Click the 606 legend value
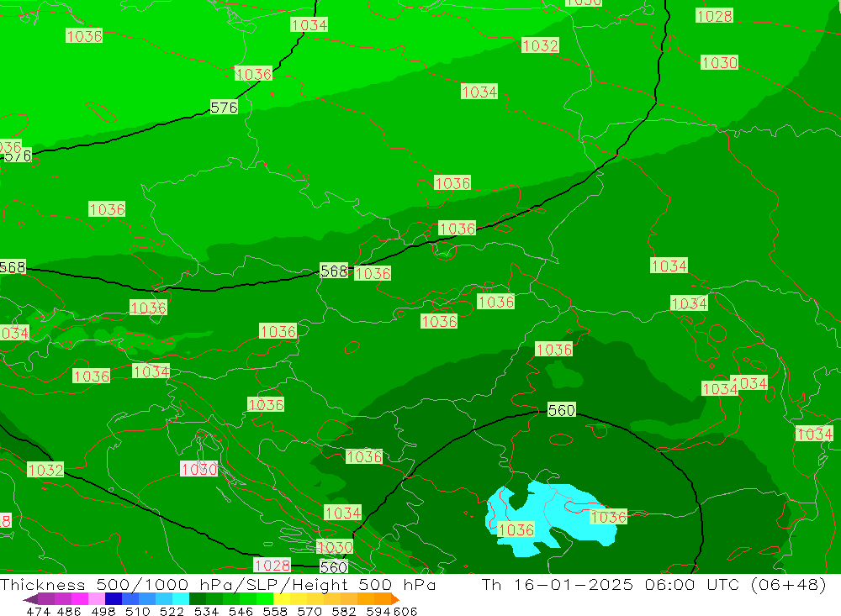The image size is (841, 616). tap(404, 611)
